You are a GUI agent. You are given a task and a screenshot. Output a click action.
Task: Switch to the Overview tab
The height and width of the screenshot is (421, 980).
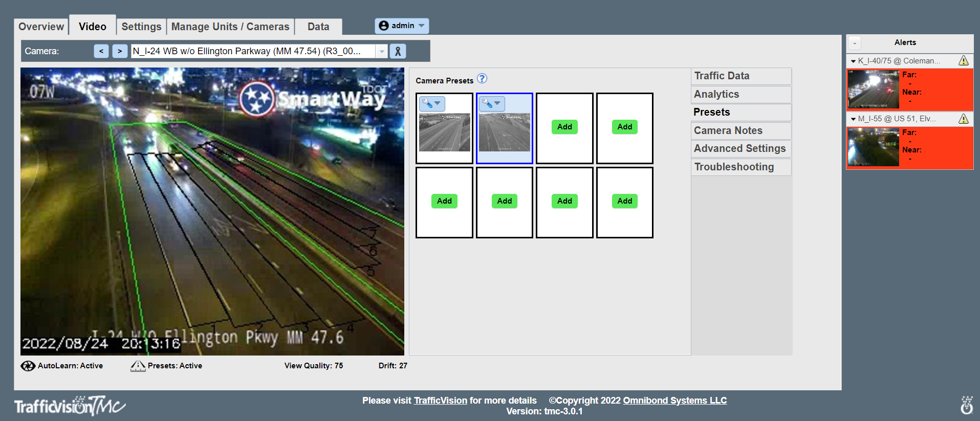click(x=41, y=27)
